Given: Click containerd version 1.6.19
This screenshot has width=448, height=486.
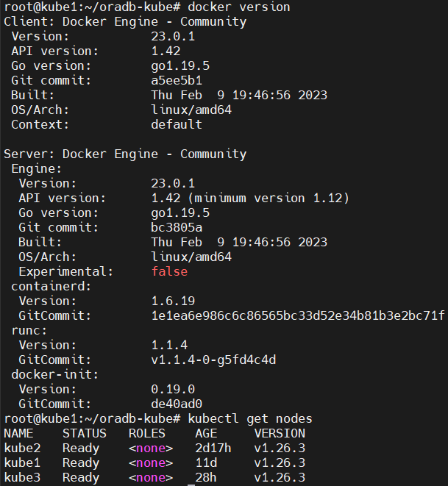Looking at the screenshot, I should (173, 301).
